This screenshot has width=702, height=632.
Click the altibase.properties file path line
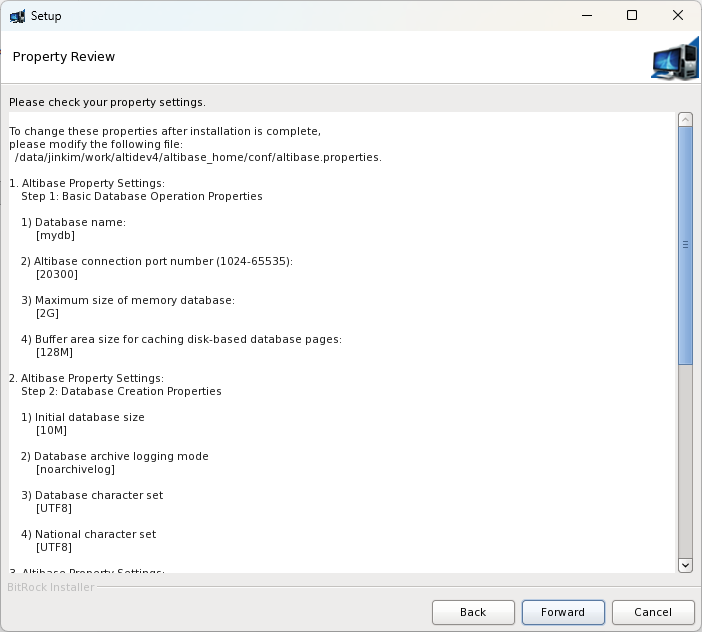[198, 157]
